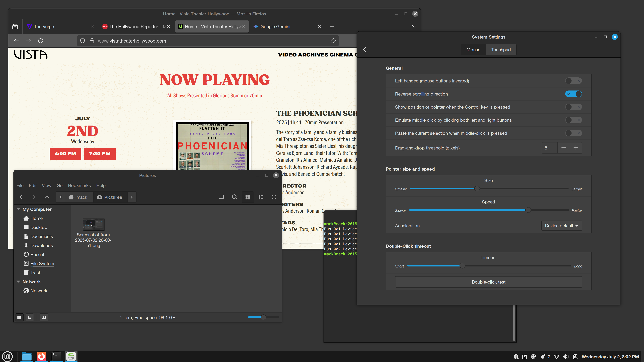Click the Firefox URL address field

[x=208, y=41]
